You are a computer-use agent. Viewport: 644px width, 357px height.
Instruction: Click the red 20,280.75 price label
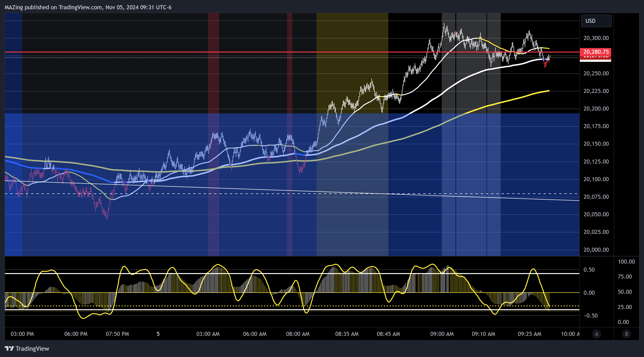pos(595,52)
